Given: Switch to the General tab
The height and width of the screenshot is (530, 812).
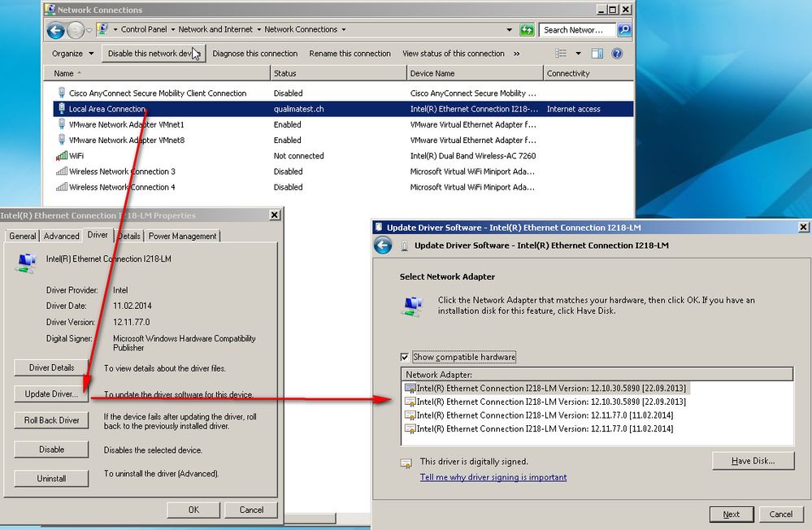Looking at the screenshot, I should (x=22, y=236).
